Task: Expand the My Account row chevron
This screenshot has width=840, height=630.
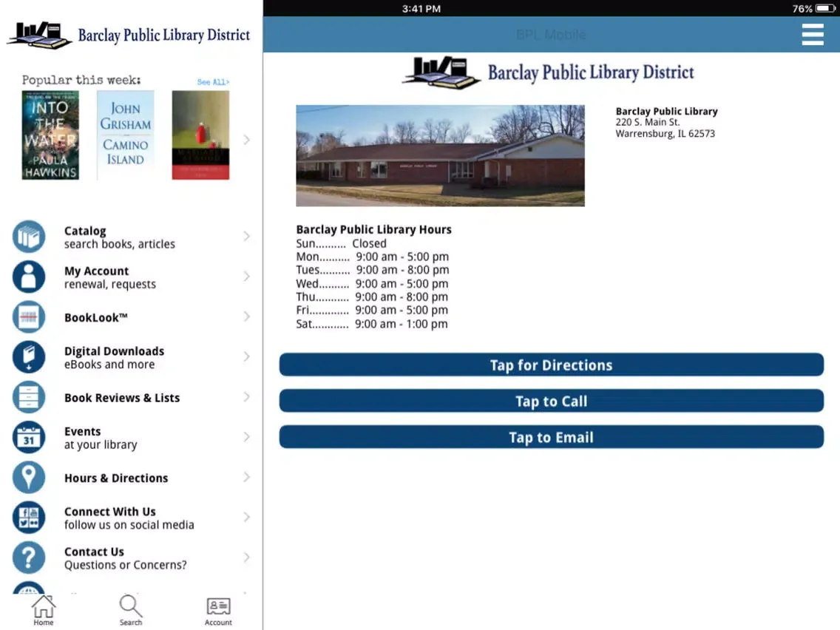Action: click(246, 277)
